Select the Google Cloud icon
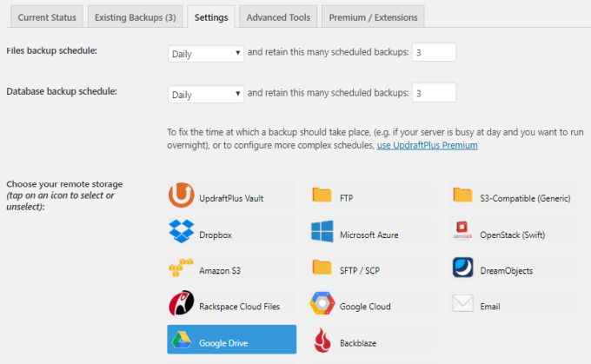The image size is (591, 364). 322,305
